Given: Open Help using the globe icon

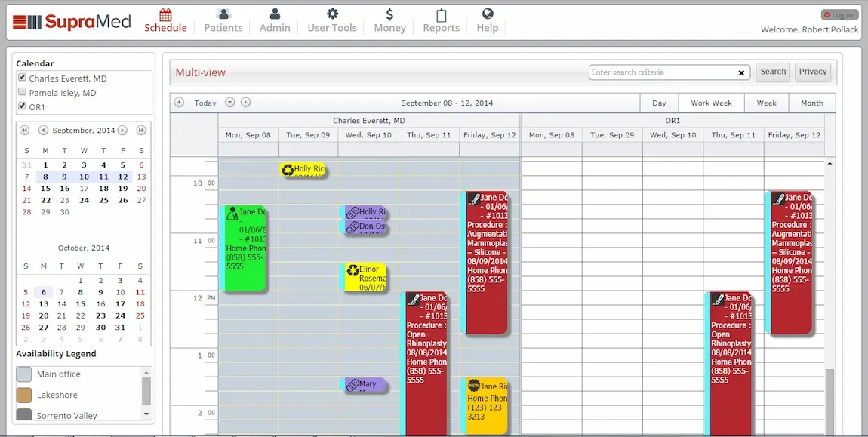Looking at the screenshot, I should 487,14.
